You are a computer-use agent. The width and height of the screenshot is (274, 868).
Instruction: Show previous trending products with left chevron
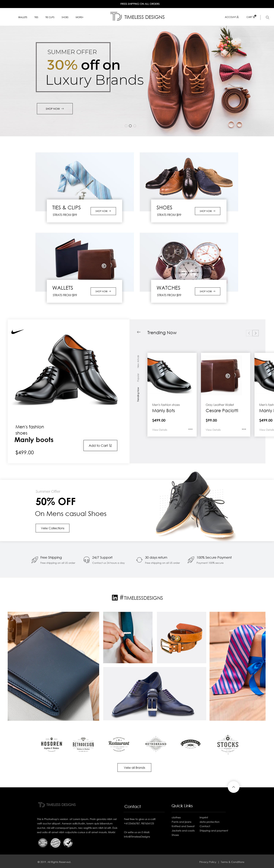[249, 333]
